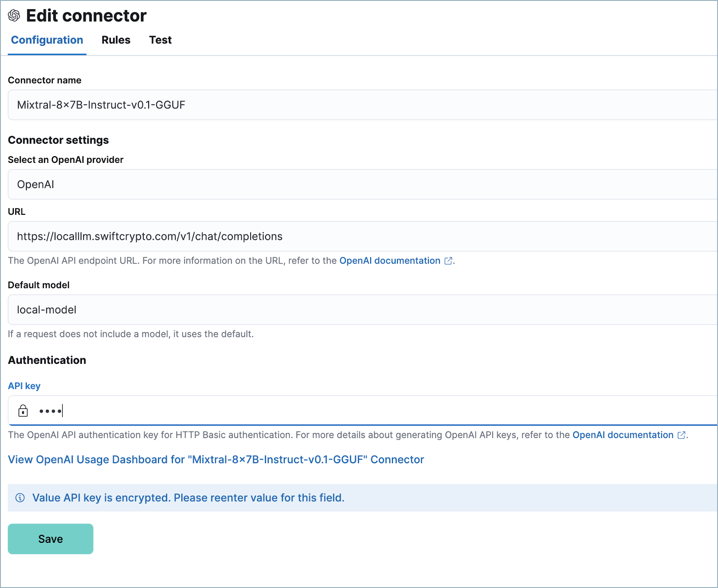
Task: Click external link icon after URL documentation link
Action: pos(448,260)
